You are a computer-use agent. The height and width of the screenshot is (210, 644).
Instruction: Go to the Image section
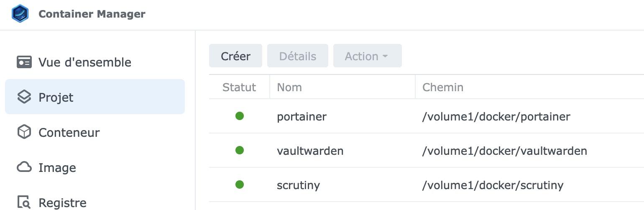[x=57, y=168]
